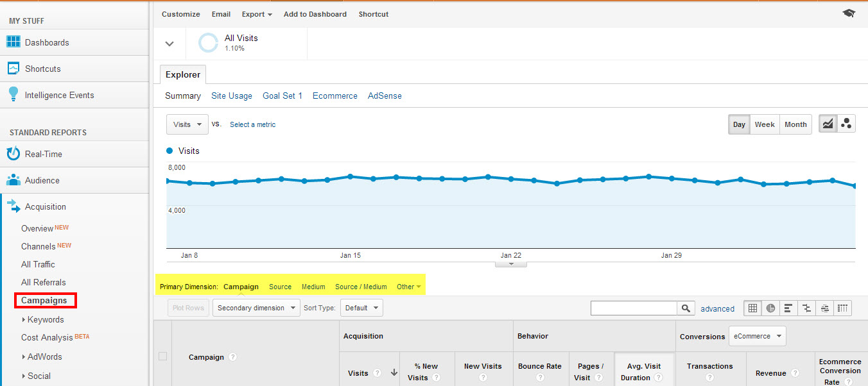Set graph interval to Month
The image size is (868, 386).
(795, 124)
